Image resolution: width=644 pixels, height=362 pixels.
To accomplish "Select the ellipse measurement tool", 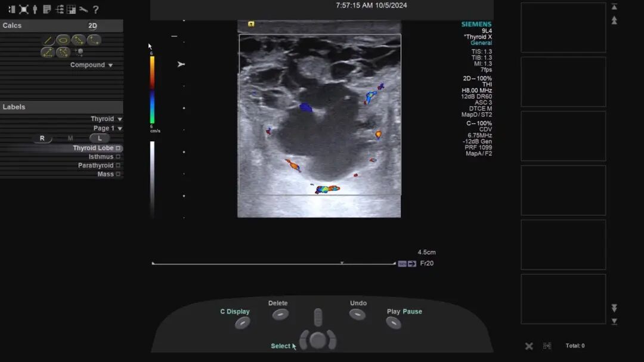I will click(x=63, y=40).
